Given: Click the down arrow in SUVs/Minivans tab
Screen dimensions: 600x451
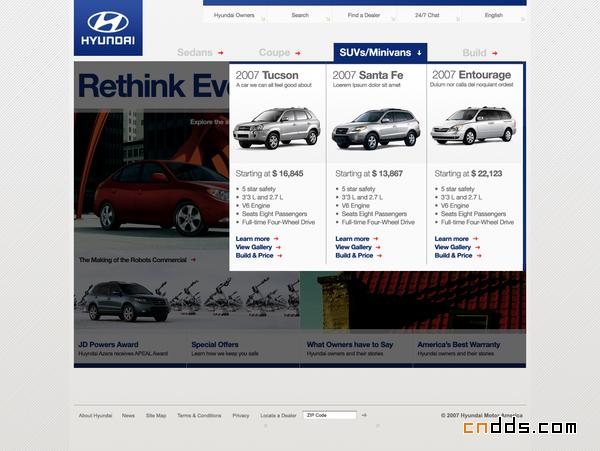Looking at the screenshot, I should click(x=419, y=53).
